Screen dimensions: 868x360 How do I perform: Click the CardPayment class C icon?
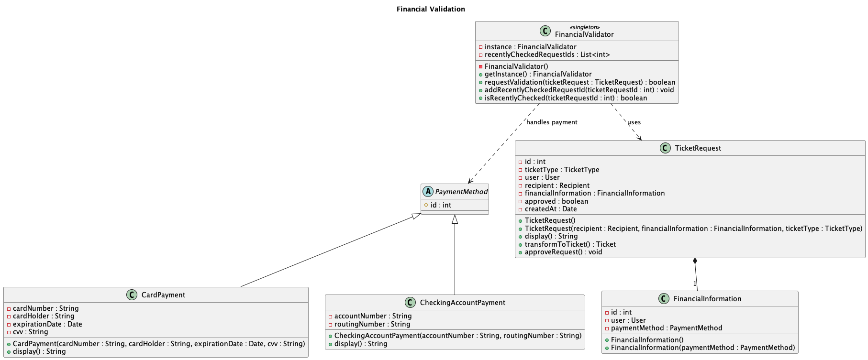pyautogui.click(x=132, y=295)
